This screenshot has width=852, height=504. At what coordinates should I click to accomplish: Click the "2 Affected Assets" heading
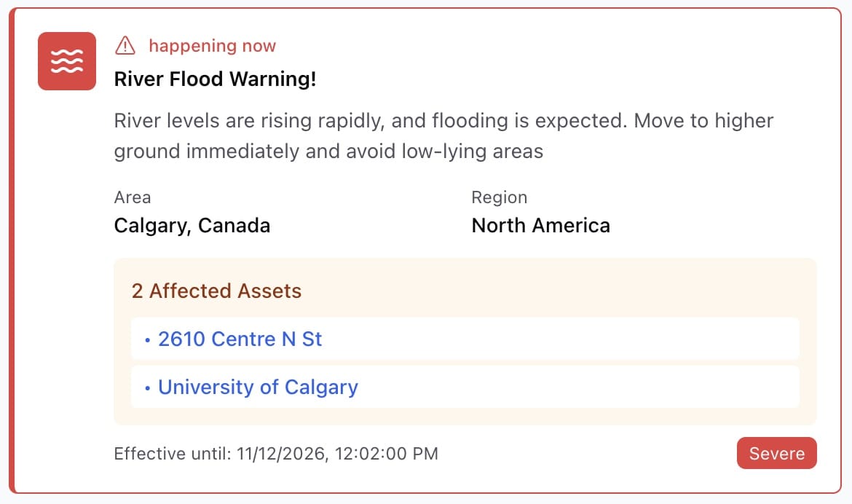(216, 291)
